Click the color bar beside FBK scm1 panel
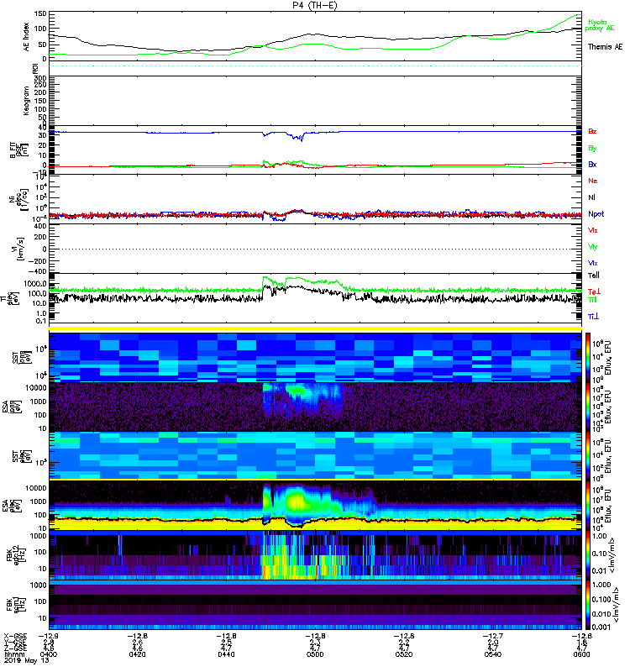Image resolution: width=630 pixels, height=672 pixels. (588, 605)
